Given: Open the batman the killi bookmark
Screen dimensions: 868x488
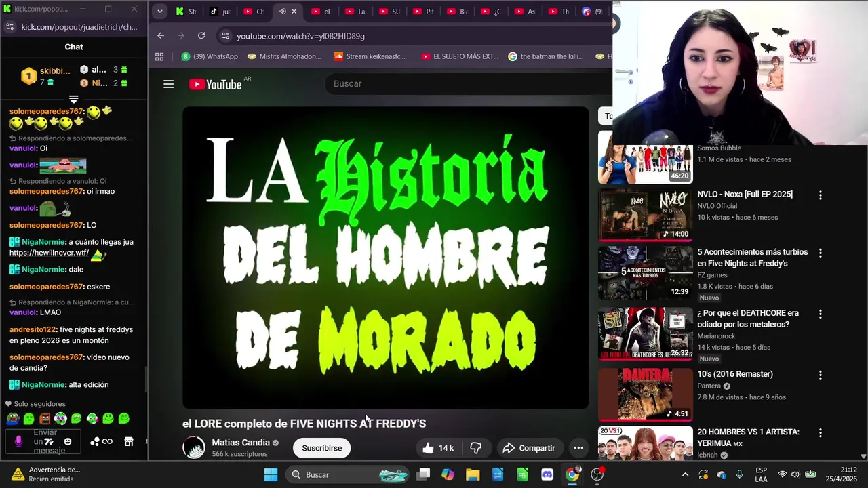Looking at the screenshot, I should tap(546, 56).
